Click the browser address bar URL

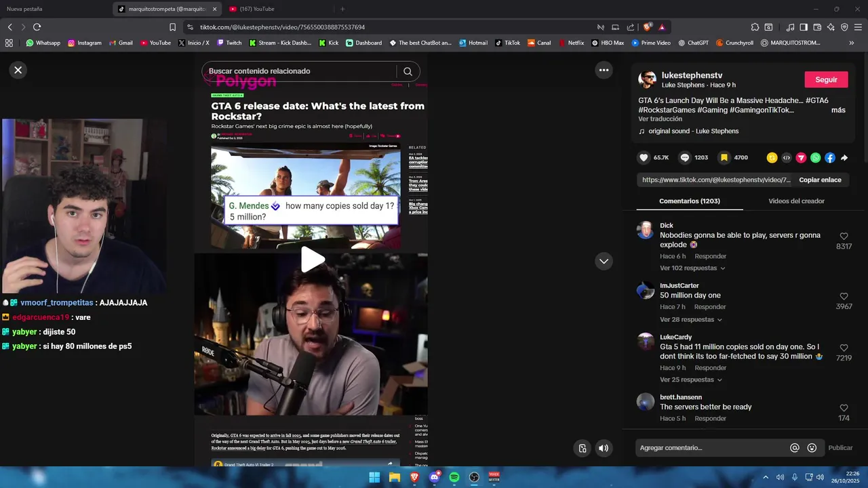(x=282, y=27)
